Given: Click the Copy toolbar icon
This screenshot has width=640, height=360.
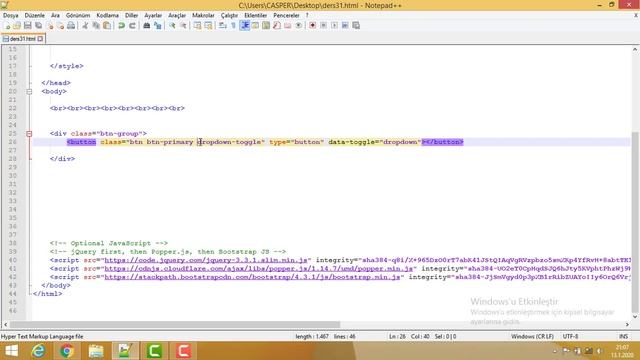Looking at the screenshot, I should coord(96,26).
